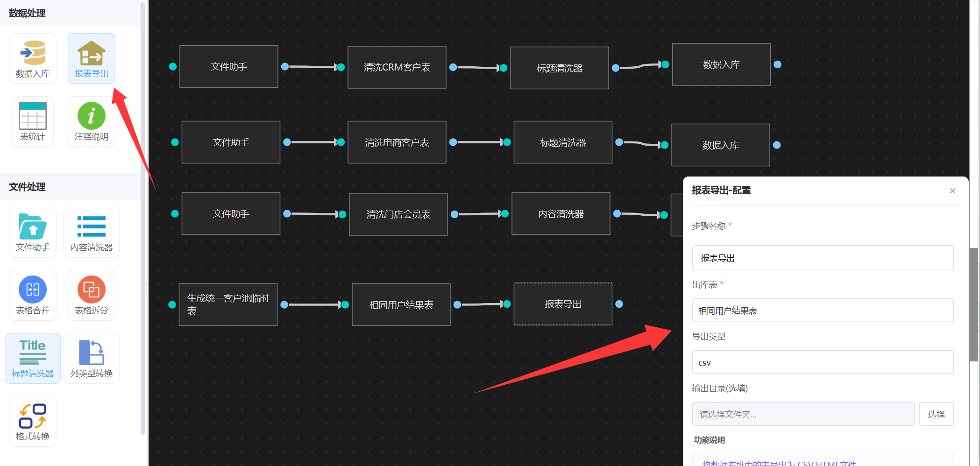The height and width of the screenshot is (466, 980).
Task: Click the sidebar vertical scrollbar
Action: [x=142, y=219]
